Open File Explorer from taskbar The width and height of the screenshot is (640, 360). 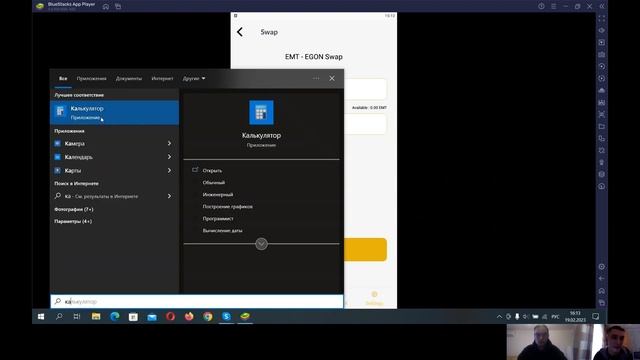point(96,316)
